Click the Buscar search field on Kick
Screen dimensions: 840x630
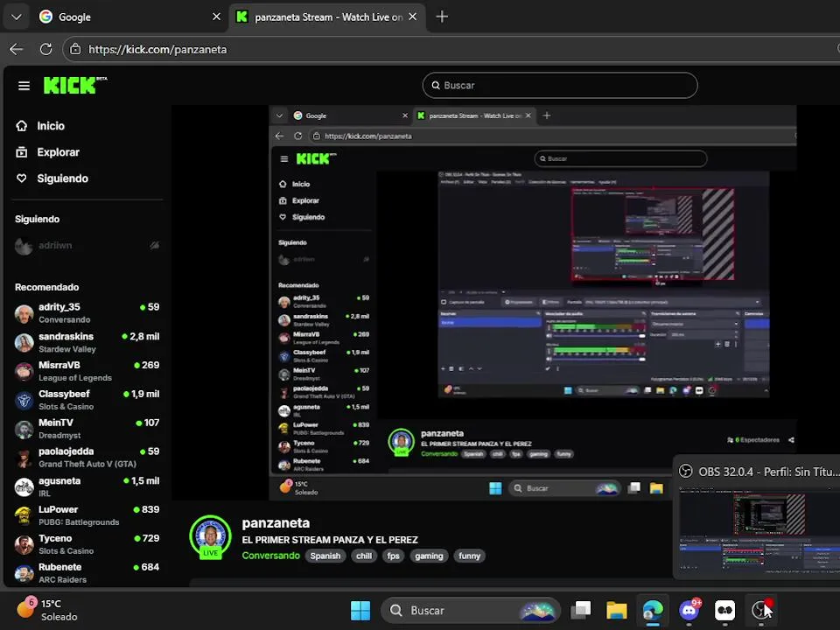pyautogui.click(x=560, y=85)
